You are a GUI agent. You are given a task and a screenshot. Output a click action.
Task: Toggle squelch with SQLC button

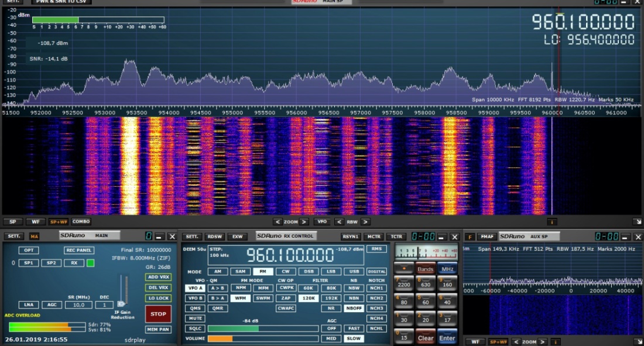(195, 329)
